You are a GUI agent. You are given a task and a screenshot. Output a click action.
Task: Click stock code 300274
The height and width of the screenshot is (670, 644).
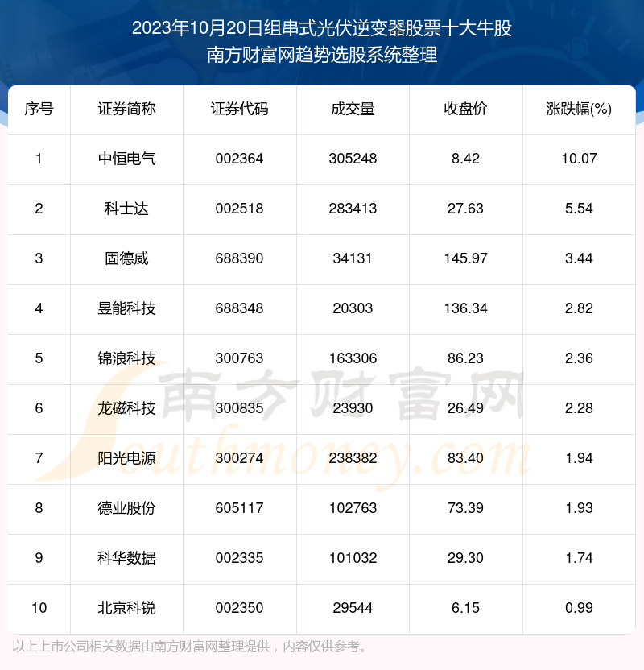point(240,458)
